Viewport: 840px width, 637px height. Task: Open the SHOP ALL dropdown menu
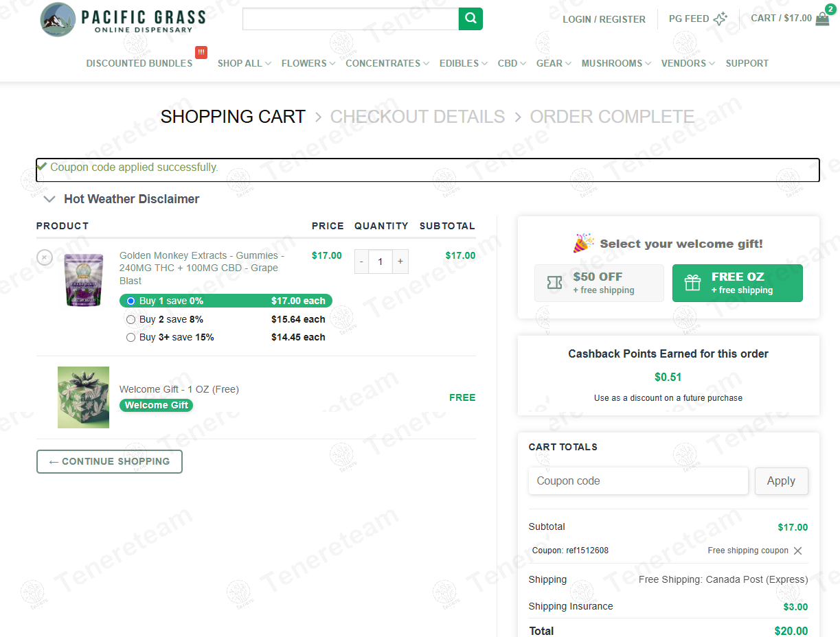pyautogui.click(x=245, y=63)
